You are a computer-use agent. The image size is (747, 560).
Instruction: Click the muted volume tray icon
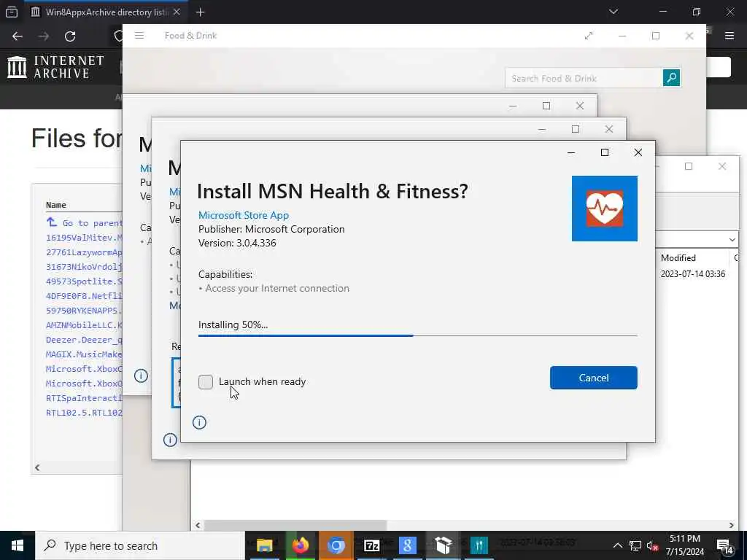click(653, 545)
